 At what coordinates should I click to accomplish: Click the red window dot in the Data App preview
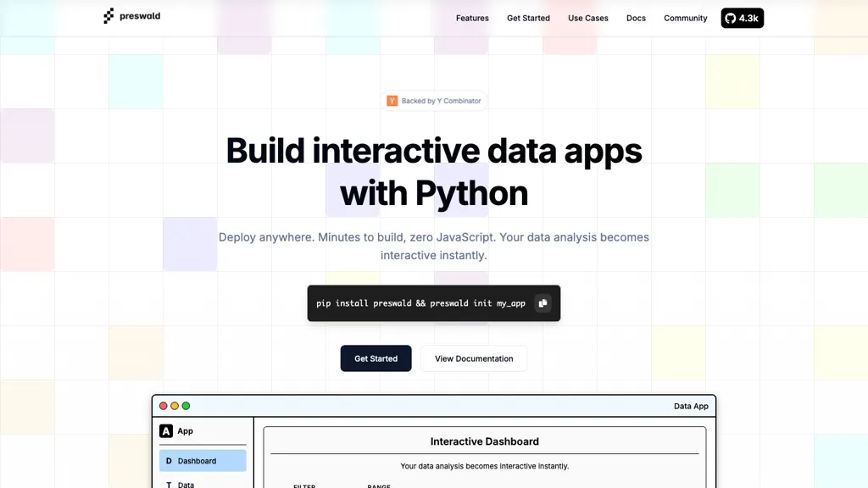pos(164,406)
